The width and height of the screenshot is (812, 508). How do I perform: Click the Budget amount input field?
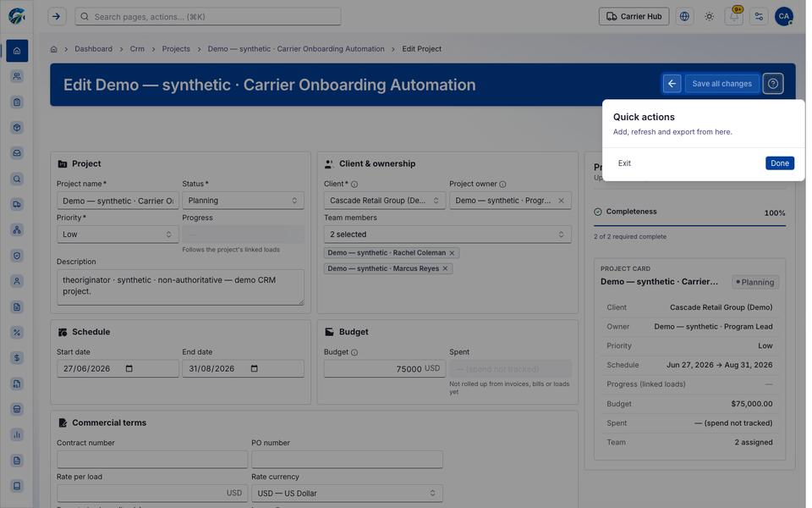pos(384,368)
